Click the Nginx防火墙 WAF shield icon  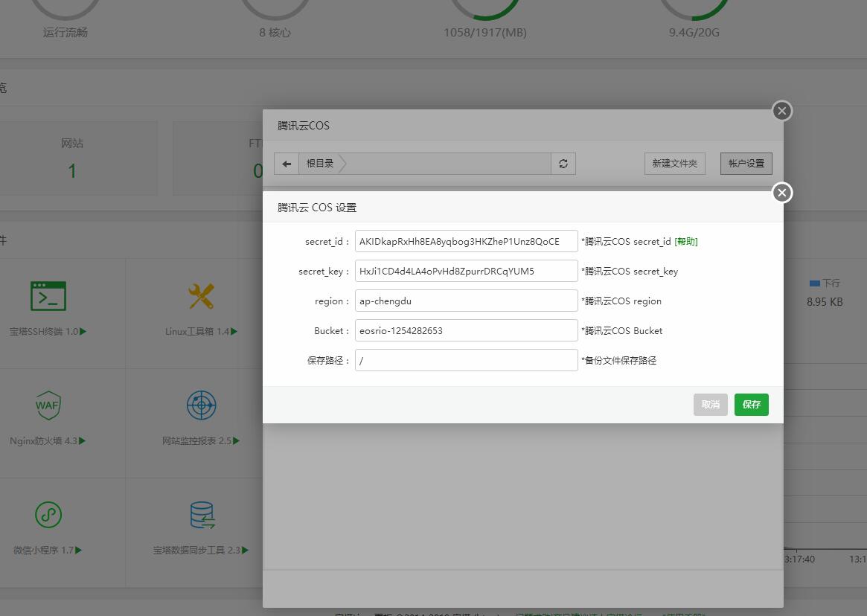48,405
